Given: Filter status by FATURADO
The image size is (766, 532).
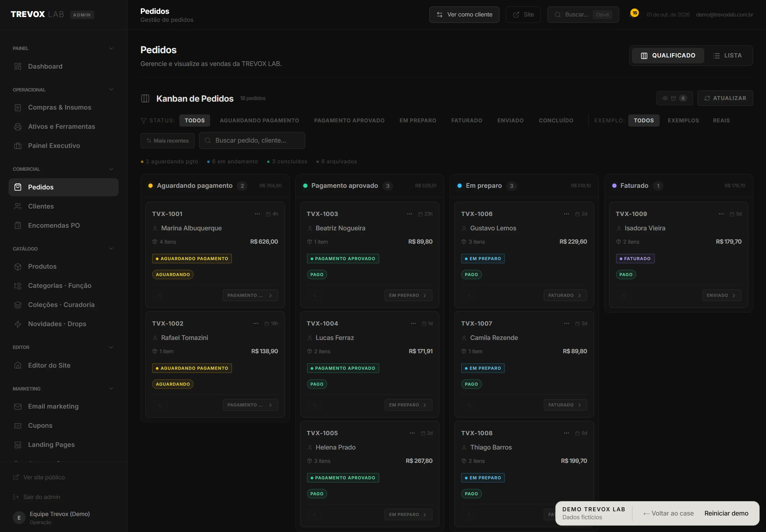Looking at the screenshot, I should tap(466, 121).
